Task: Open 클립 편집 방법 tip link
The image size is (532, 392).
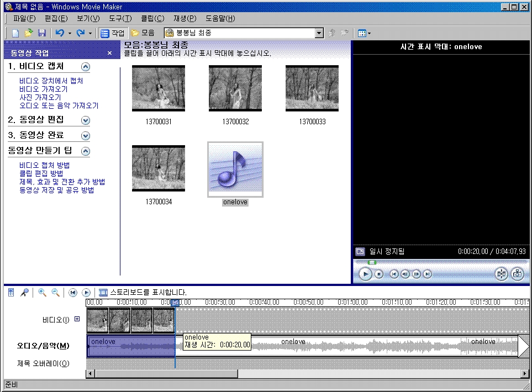Action: coord(41,173)
